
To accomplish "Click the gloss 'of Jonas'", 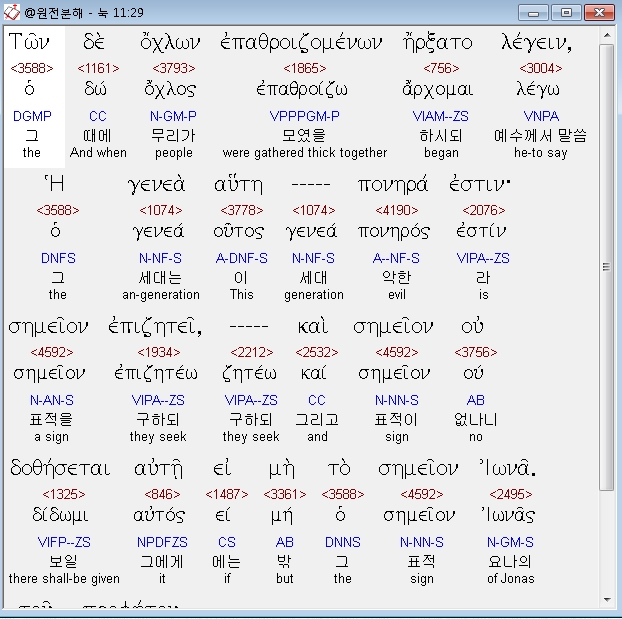I will coord(511,579).
